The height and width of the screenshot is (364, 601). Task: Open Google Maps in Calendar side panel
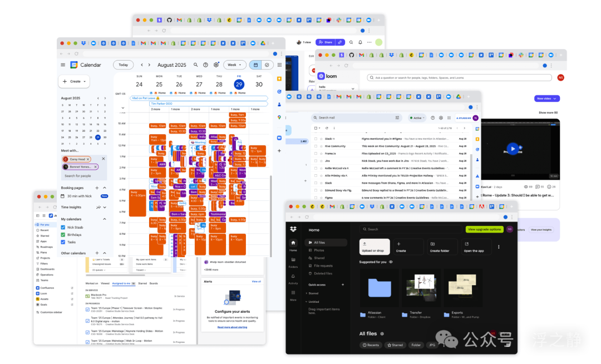(279, 117)
